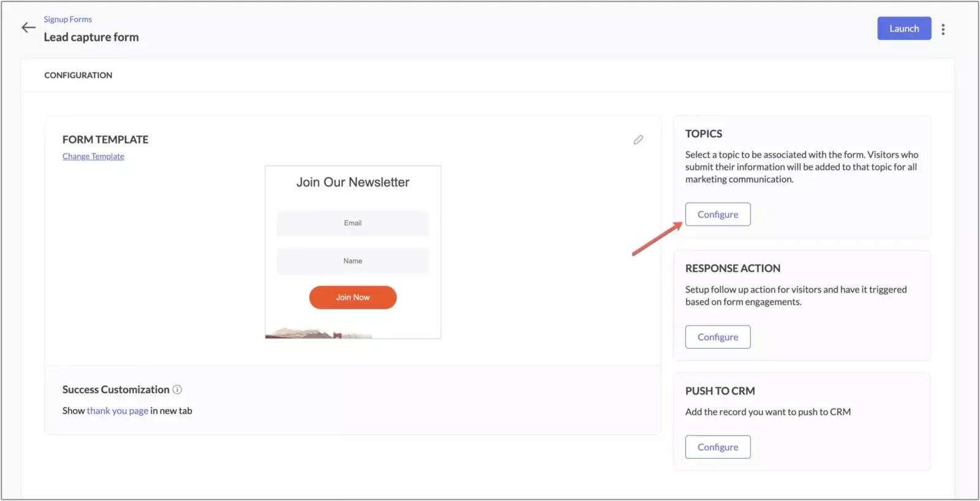Screen dimensions: 980x501
Task: Click the Success Customization info icon
Action: tap(177, 390)
